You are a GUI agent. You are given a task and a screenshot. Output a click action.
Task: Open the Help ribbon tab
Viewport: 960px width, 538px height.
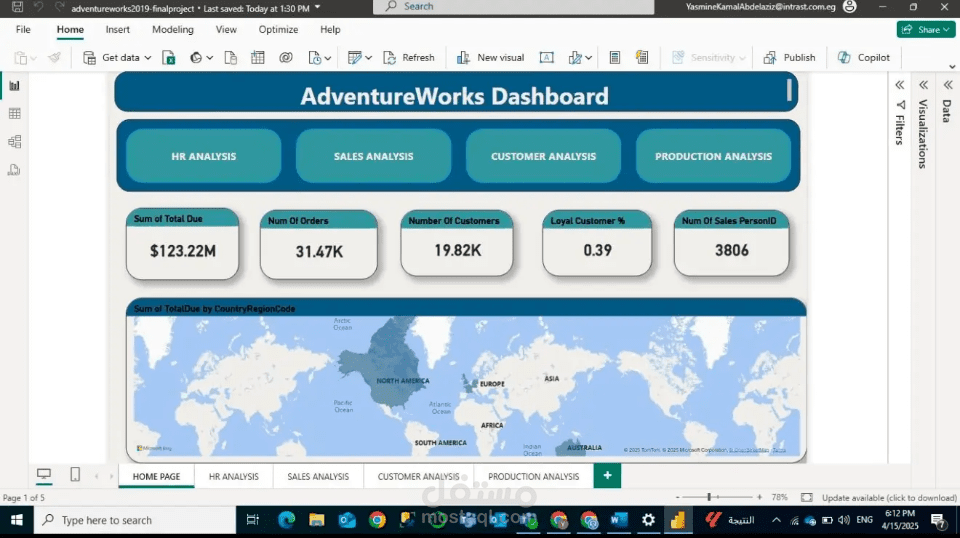330,29
